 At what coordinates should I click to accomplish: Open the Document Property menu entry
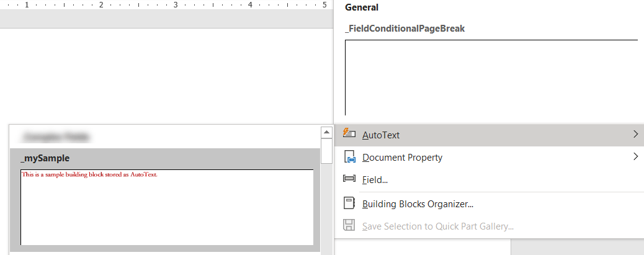pos(489,157)
